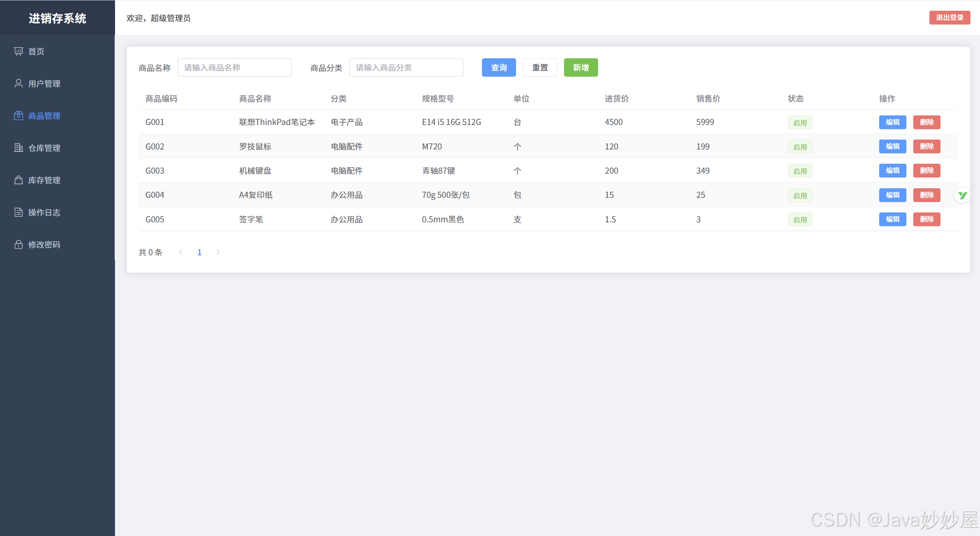Click the 商品编码 column header

161,99
